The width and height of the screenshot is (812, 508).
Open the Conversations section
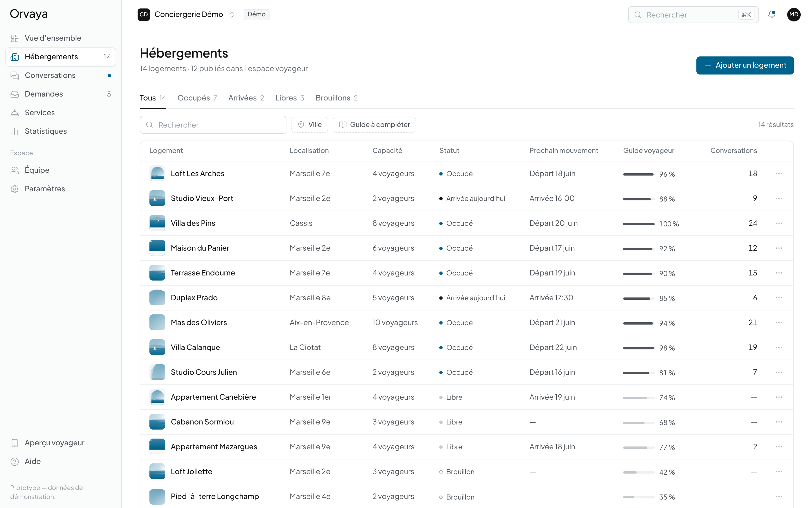(x=60, y=75)
